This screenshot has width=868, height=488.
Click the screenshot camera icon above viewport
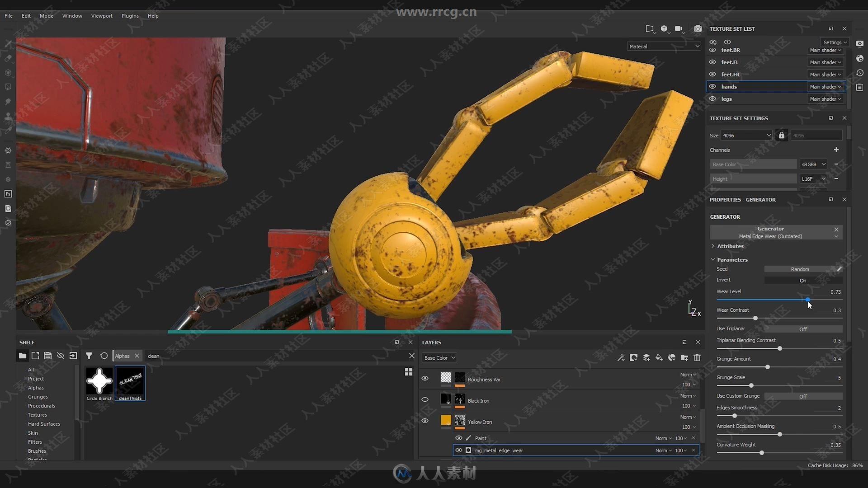698,29
